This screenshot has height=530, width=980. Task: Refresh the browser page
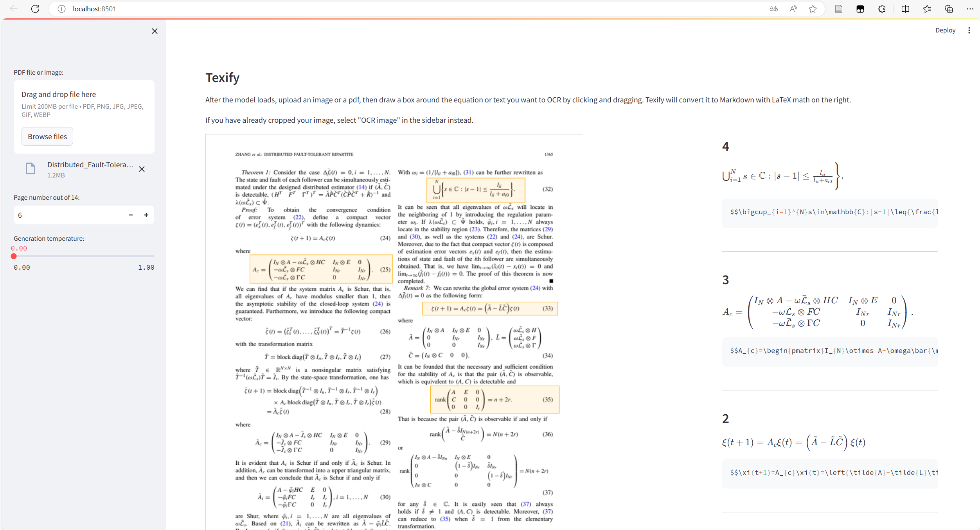pos(35,9)
